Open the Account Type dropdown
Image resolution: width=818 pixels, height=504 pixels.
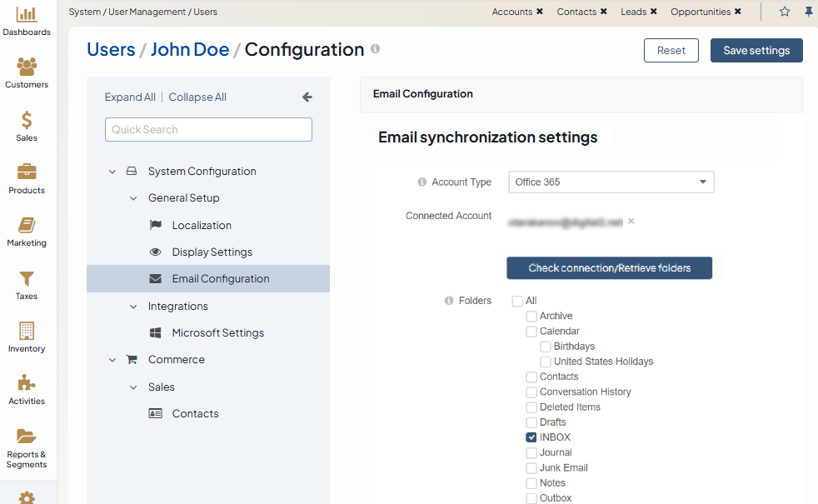(611, 182)
